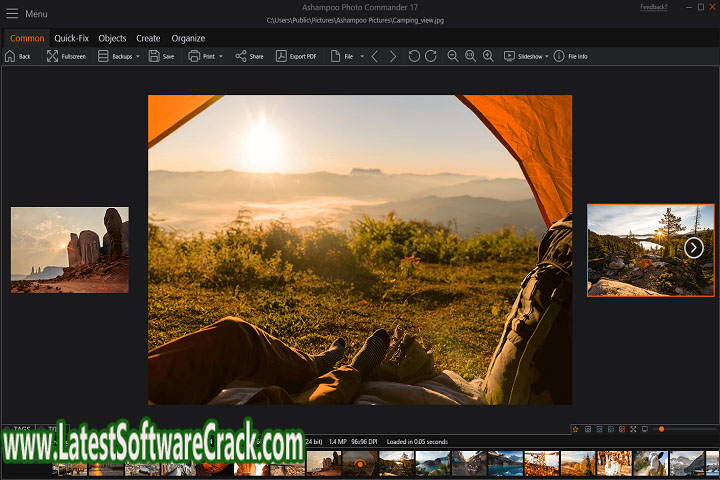Rotate the image left
720x480 pixels.
click(x=414, y=56)
